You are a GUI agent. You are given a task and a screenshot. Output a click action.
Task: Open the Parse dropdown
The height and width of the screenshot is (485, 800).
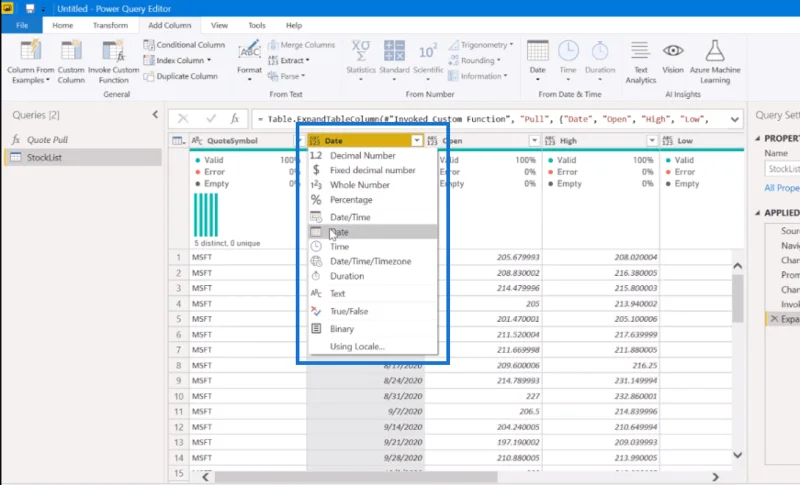286,76
